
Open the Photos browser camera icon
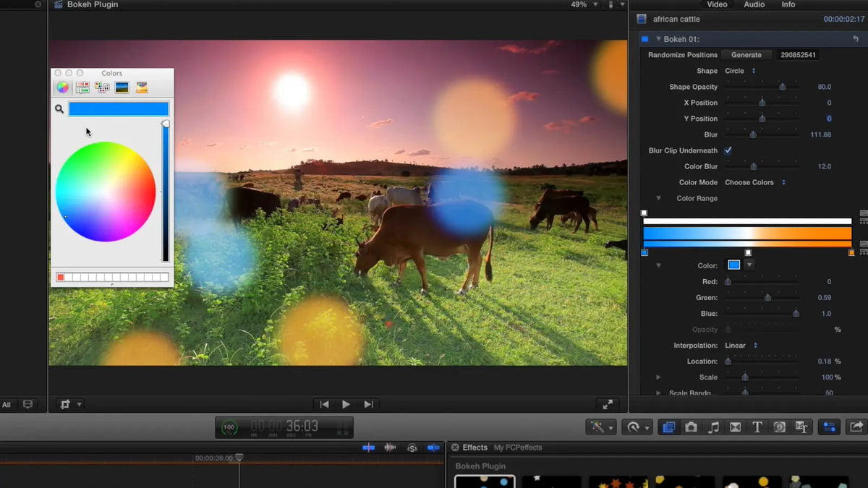(691, 427)
